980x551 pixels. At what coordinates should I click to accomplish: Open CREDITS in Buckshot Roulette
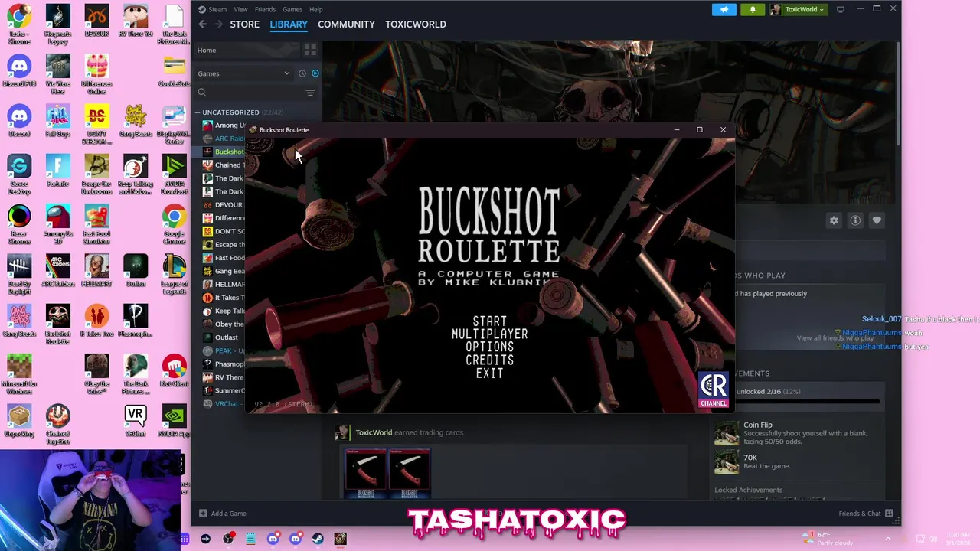(490, 360)
